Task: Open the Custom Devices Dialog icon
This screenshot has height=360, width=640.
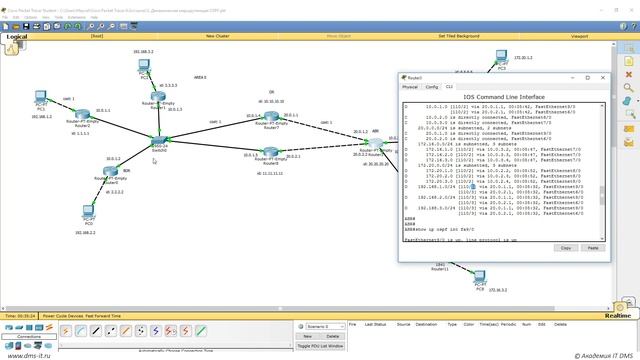Action: (133, 27)
